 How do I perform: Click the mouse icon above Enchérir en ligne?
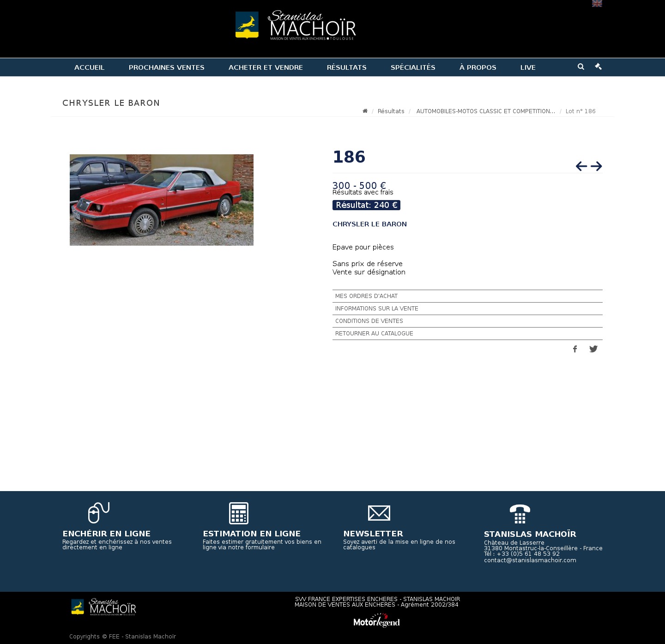tap(99, 513)
